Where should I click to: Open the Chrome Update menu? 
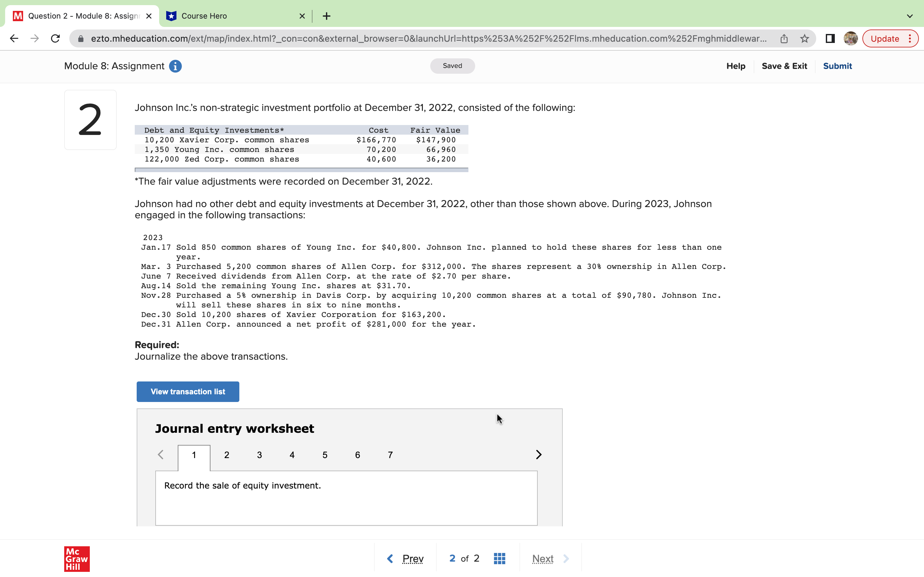point(890,38)
